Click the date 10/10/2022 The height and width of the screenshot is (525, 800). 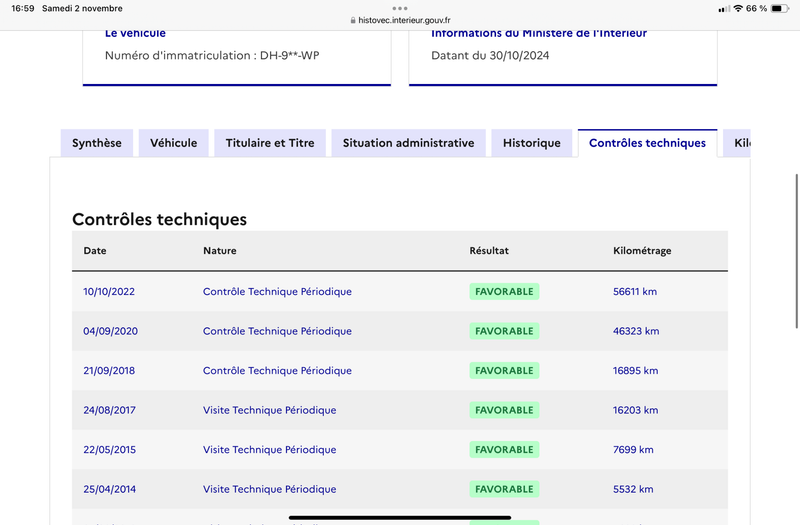[109, 291]
